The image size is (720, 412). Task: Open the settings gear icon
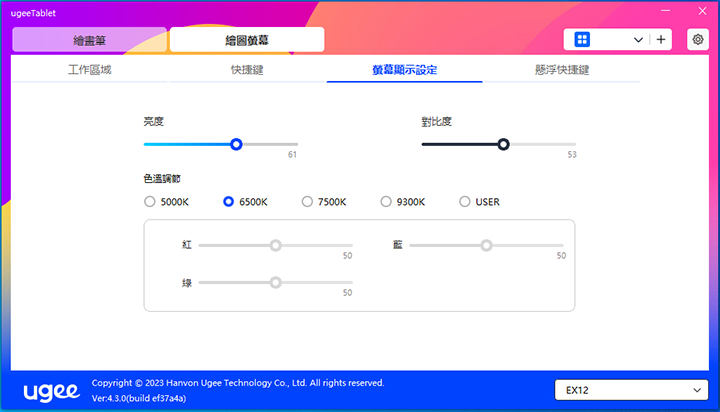pyautogui.click(x=698, y=39)
